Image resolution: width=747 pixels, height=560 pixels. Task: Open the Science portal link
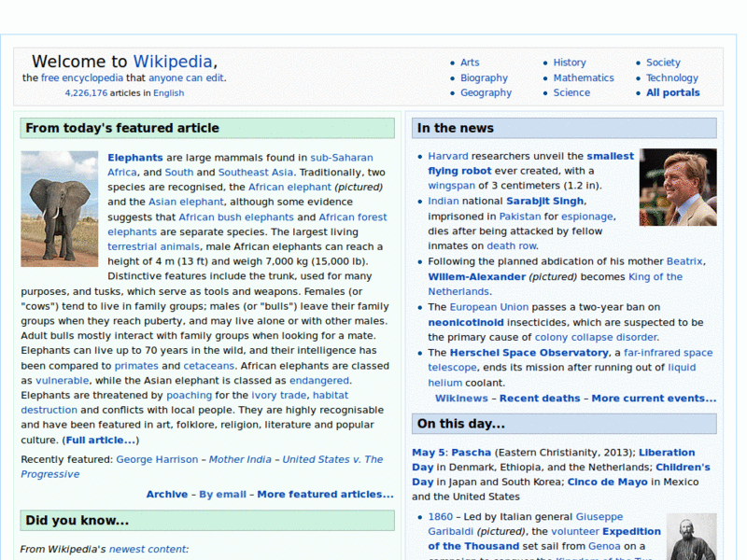click(571, 92)
